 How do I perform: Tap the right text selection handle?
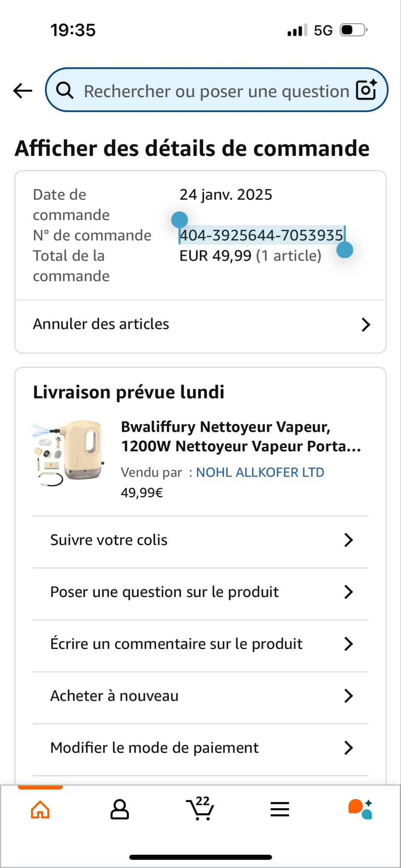point(345,250)
